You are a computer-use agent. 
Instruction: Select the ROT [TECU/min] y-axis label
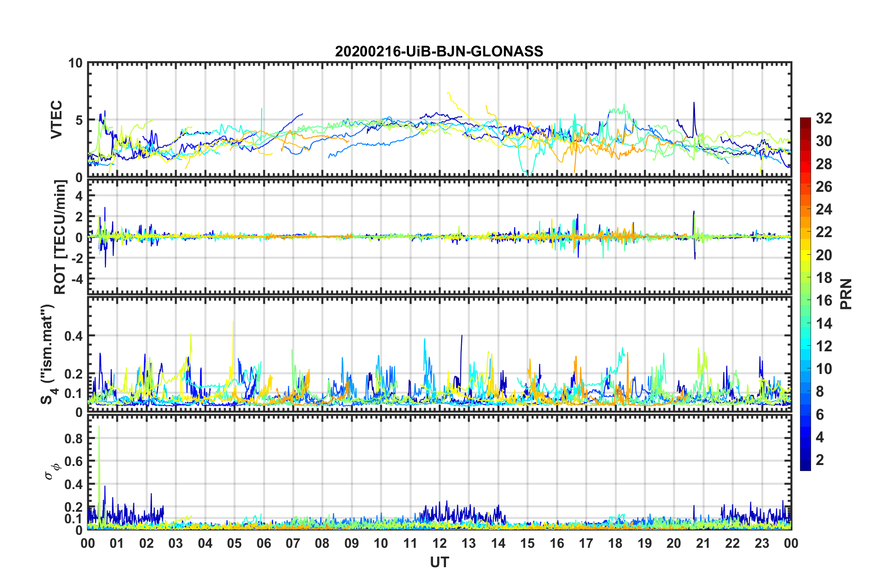pyautogui.click(x=60, y=237)
